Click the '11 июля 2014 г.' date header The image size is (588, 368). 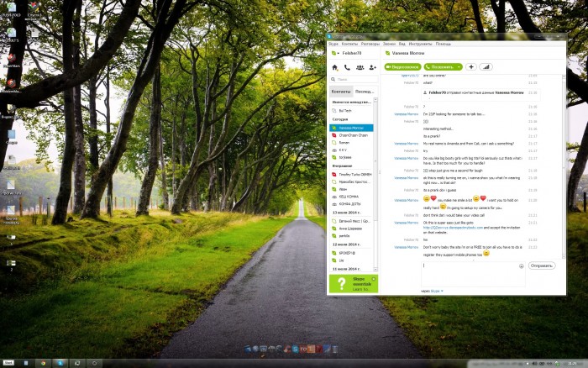tap(346, 269)
